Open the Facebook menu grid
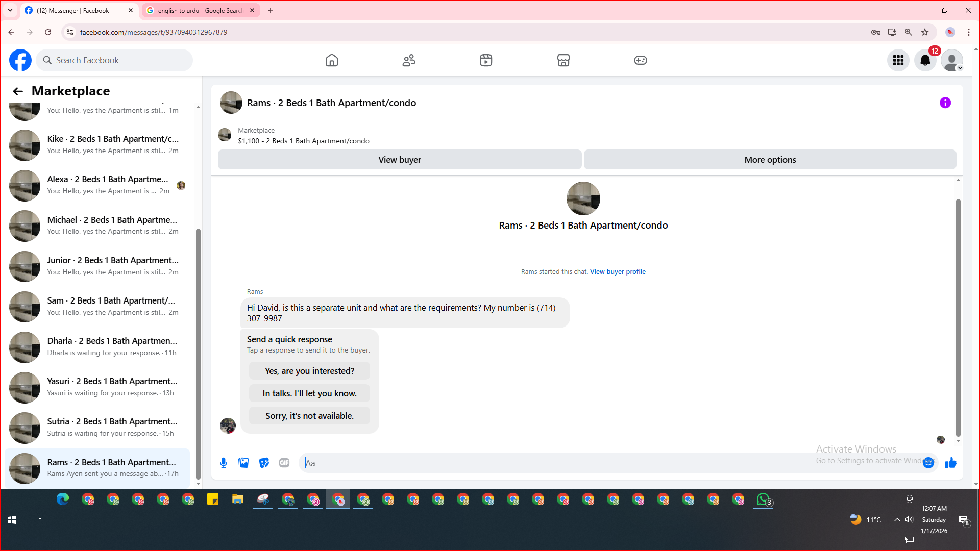Screen dimensions: 980x551 point(898,60)
